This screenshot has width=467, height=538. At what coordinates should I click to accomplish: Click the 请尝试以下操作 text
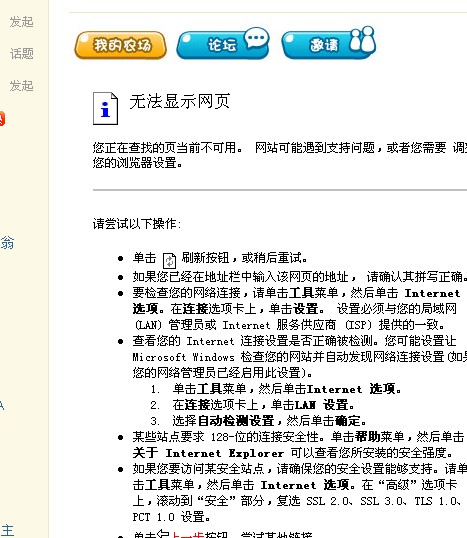pyautogui.click(x=137, y=224)
